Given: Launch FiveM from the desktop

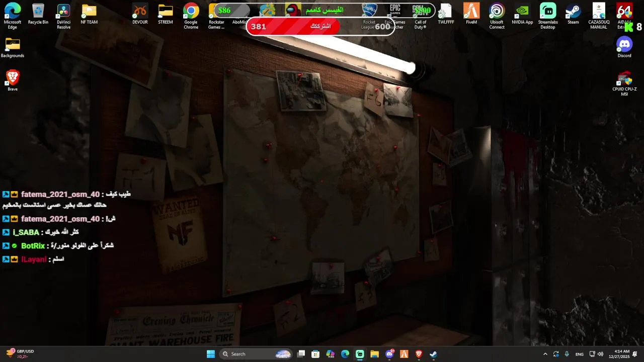Looking at the screenshot, I should [x=471, y=14].
